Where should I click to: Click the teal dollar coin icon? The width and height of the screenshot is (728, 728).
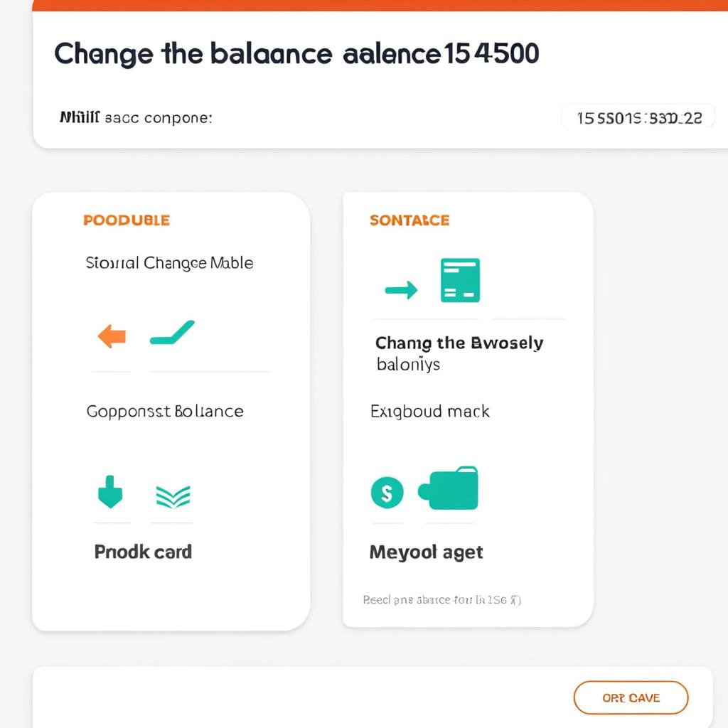pyautogui.click(x=387, y=491)
